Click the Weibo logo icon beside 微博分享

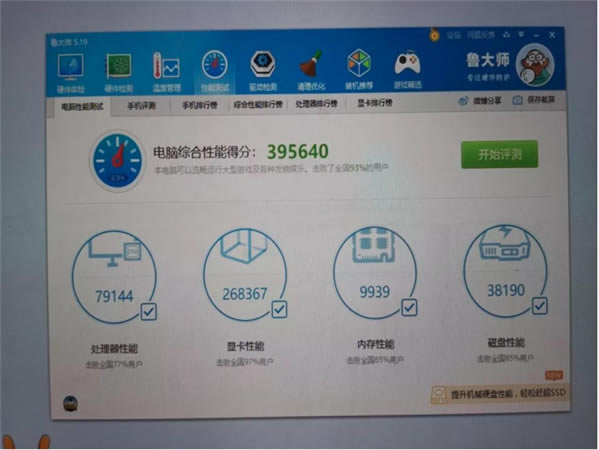pyautogui.click(x=463, y=101)
